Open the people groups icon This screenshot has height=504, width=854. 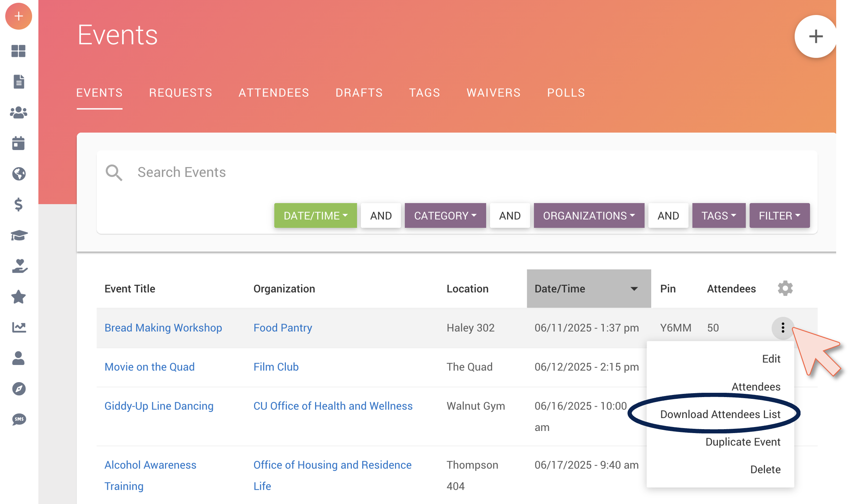point(19,113)
